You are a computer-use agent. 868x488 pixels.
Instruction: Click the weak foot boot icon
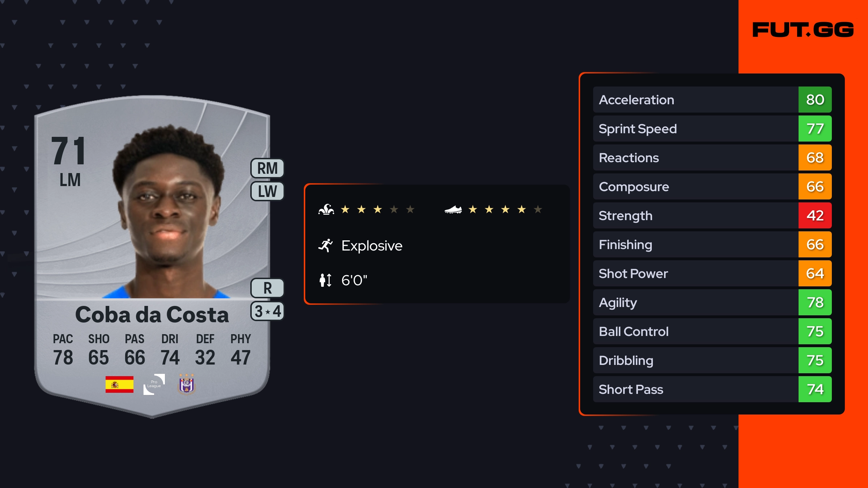tap(453, 210)
